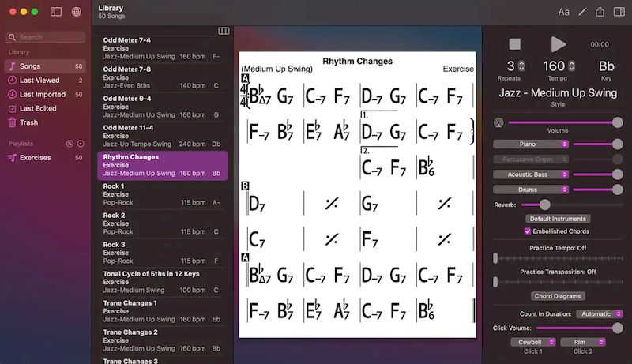Toggle the Embellished Chords checkbox
Screen dimensions: 632x364
coord(527,231)
